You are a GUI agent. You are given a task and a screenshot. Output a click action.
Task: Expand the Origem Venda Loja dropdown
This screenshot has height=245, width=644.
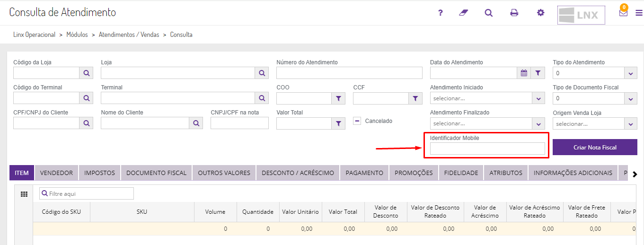pos(631,124)
